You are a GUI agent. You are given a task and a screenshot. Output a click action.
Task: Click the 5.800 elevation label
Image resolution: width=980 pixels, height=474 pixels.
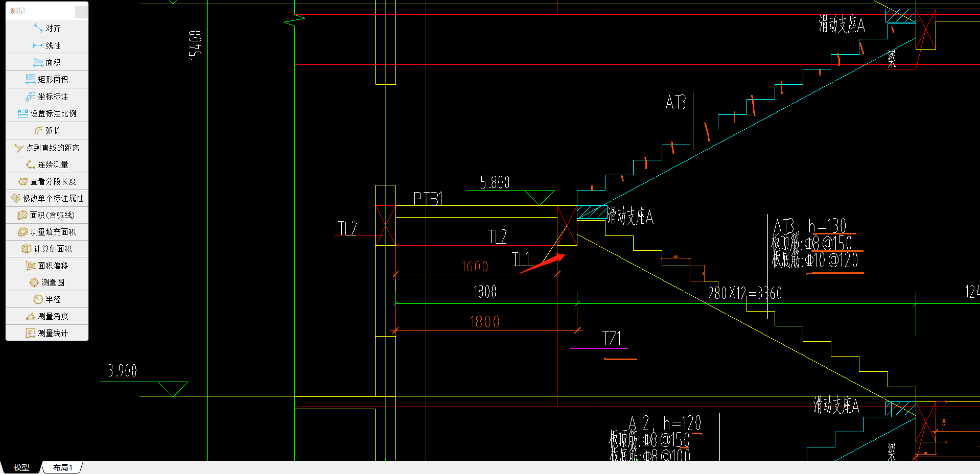(x=495, y=182)
